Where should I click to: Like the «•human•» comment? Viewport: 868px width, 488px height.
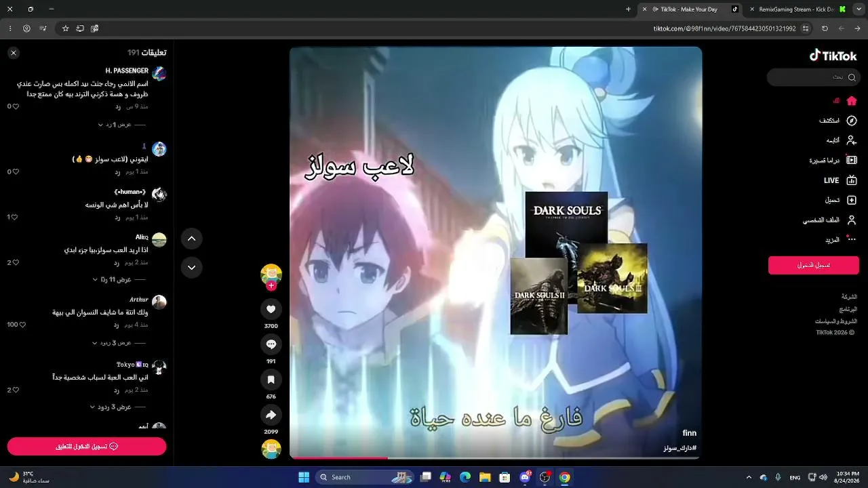[16, 218]
